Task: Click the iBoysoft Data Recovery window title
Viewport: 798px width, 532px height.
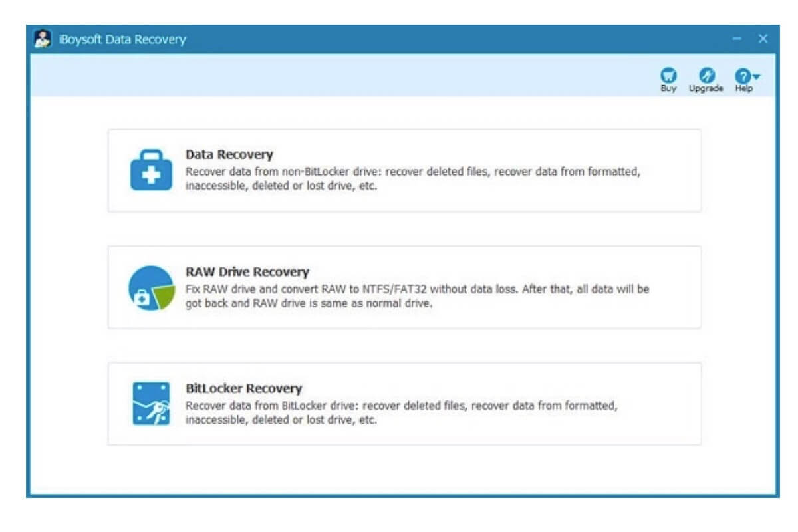Action: point(122,39)
